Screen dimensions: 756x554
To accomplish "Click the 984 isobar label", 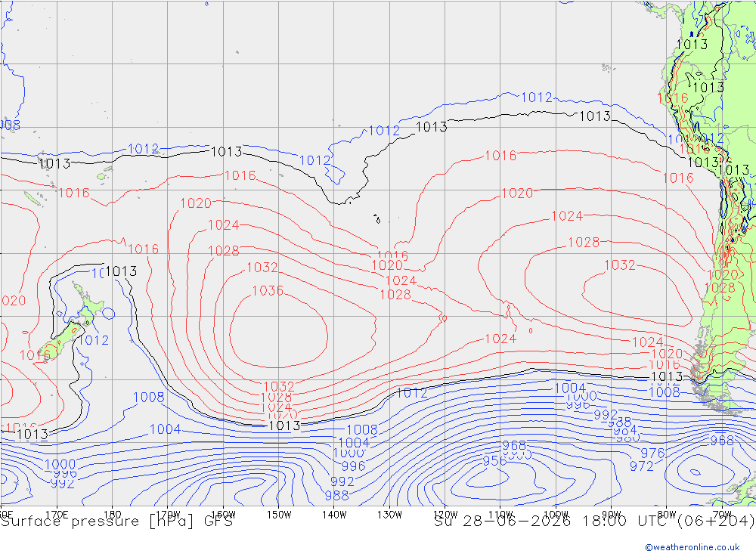I will point(625,430).
